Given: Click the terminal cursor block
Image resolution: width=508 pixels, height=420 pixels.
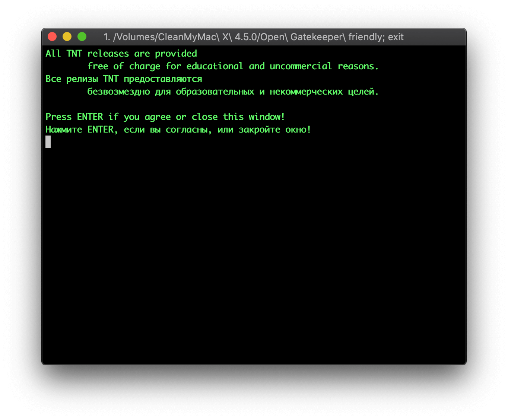Looking at the screenshot, I should coord(48,142).
